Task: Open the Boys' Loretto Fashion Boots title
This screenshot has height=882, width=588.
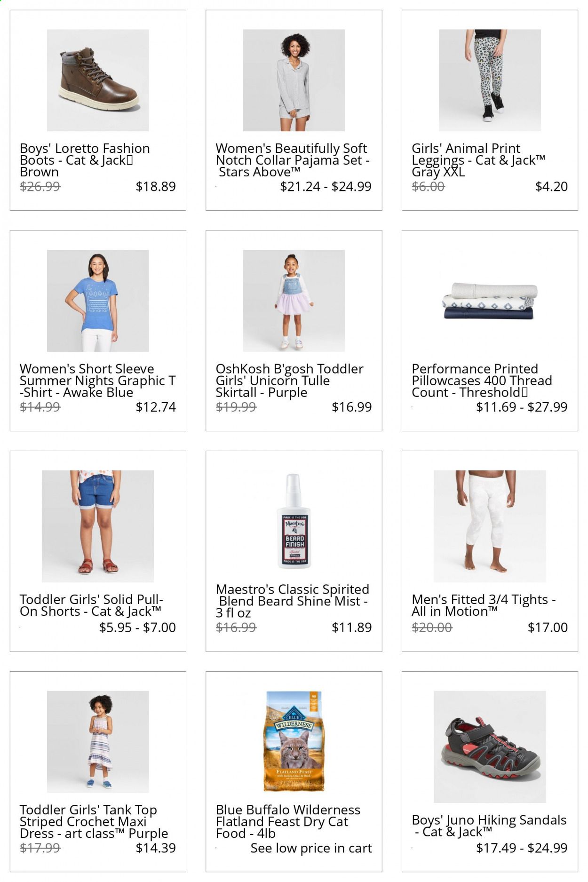Action: 85,160
